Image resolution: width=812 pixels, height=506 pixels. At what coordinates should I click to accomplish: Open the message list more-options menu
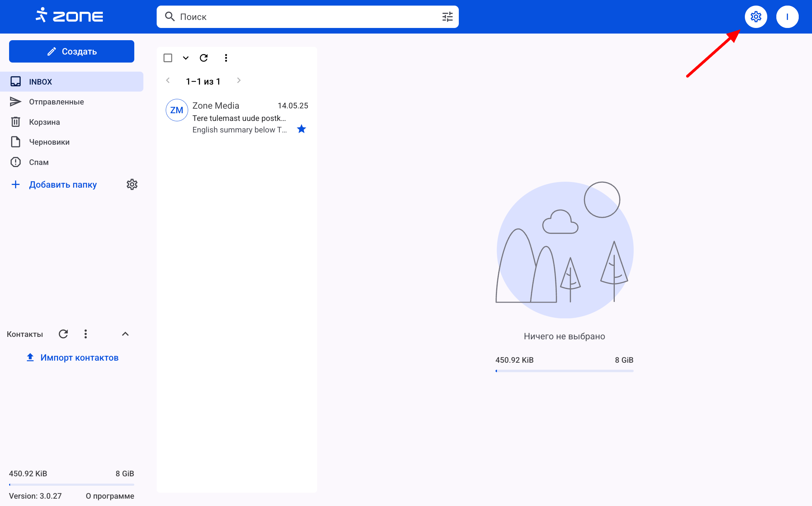226,58
